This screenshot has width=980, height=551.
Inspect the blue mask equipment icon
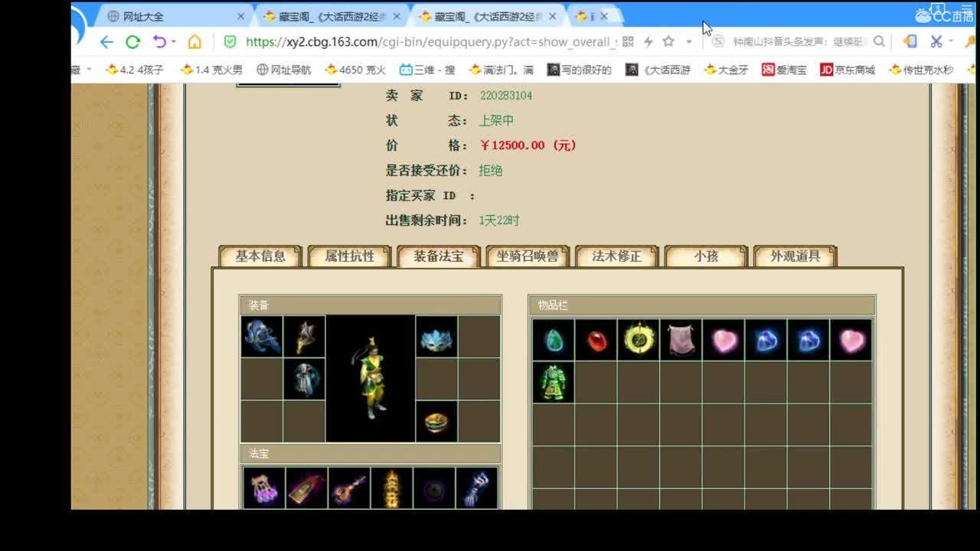pyautogui.click(x=436, y=337)
